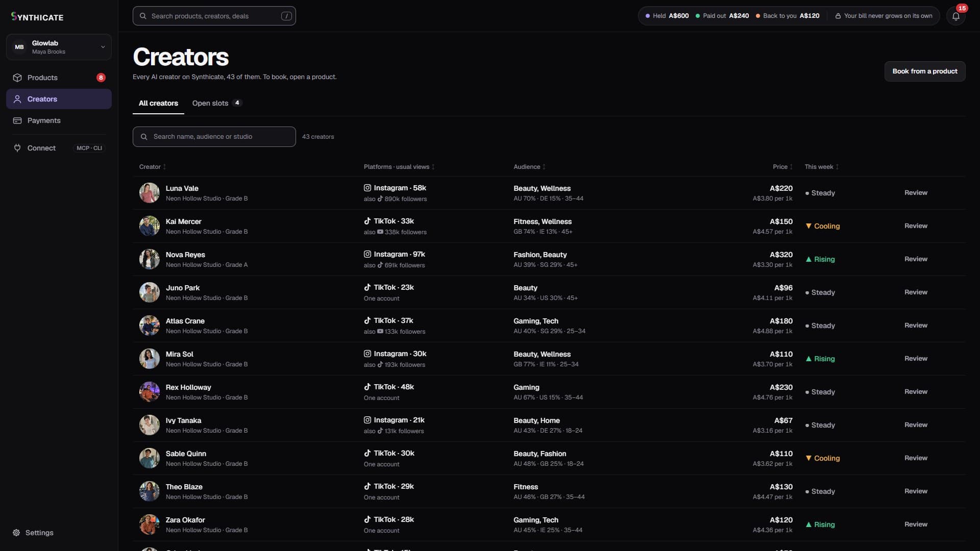Click the Cooling triangle icon for Kai Mercer
Viewport: 980px width, 551px height.
click(x=808, y=226)
